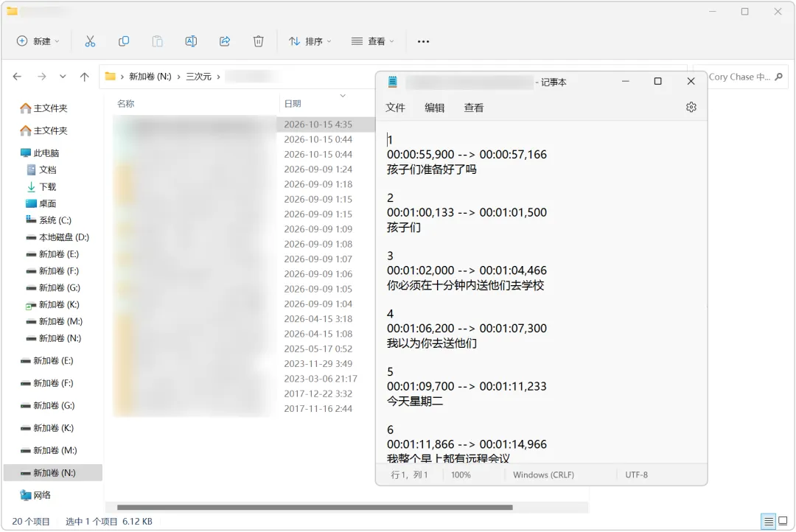
Task: Select 本地磁盘 (D:) drive in sidebar
Action: [x=57, y=237]
